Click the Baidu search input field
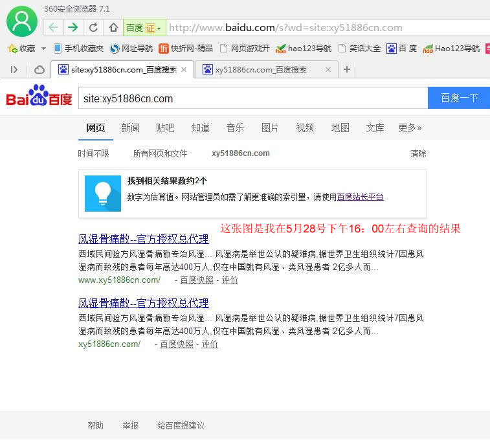Viewport: 490px width, 448px height. point(252,98)
